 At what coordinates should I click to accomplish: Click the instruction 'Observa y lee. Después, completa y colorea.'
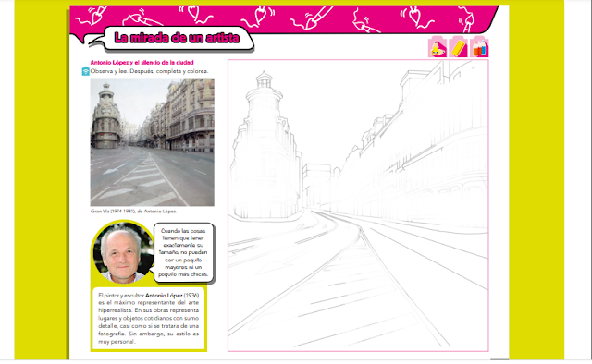click(149, 71)
